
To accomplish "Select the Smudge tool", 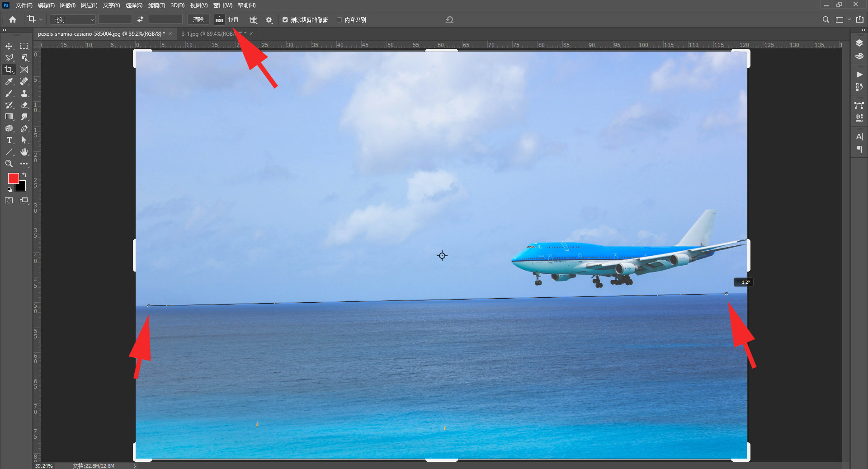I will (24, 117).
